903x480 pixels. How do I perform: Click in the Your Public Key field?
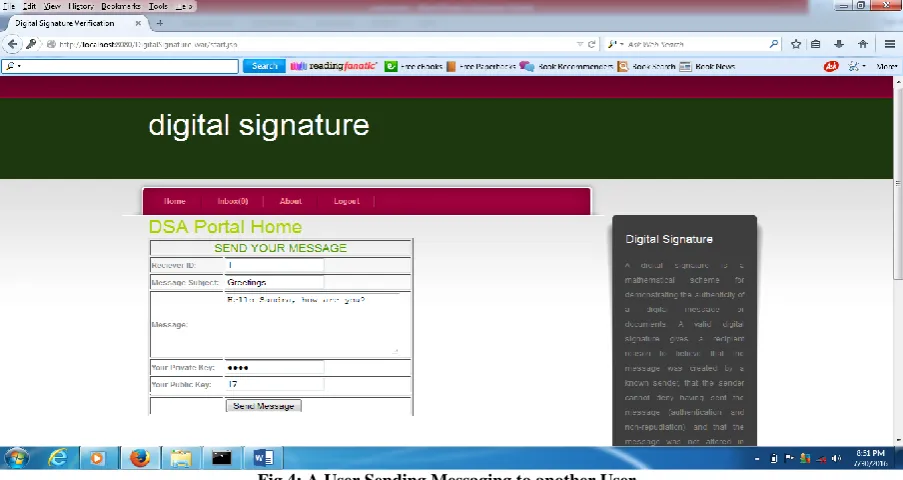(274, 384)
